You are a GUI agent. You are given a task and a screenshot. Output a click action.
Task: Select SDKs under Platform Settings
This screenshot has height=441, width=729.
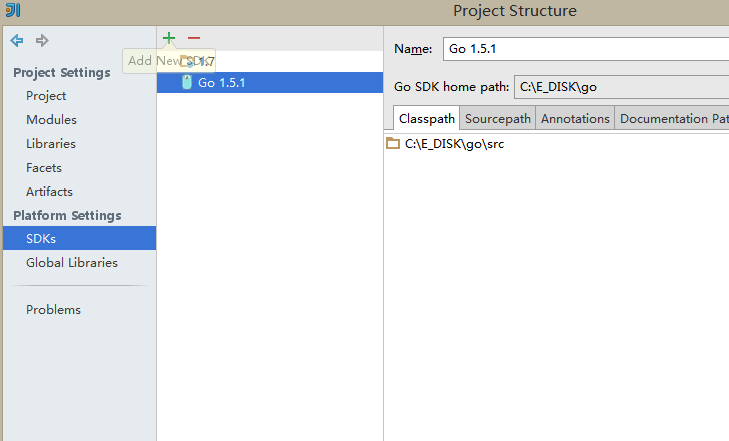point(80,238)
